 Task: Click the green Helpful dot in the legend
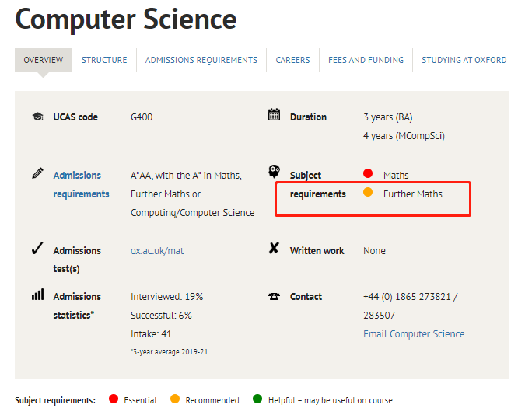pos(257,399)
